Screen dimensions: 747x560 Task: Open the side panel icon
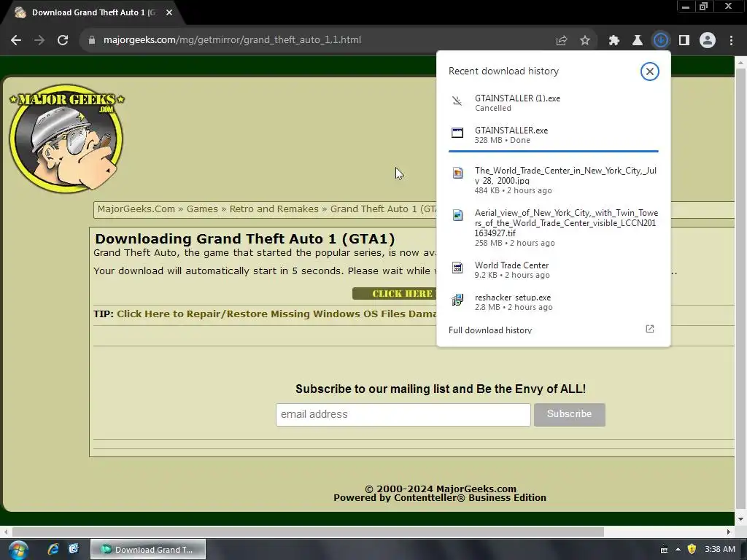click(x=684, y=41)
